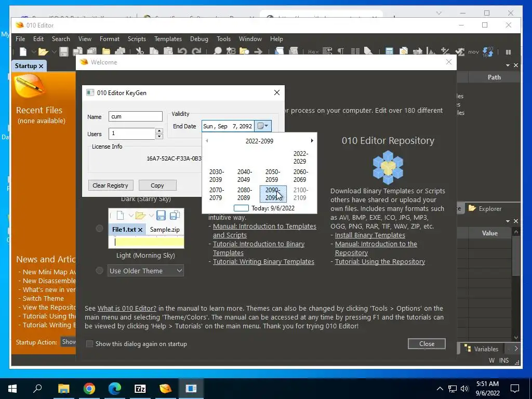Select the 2050-2059 decade in calendar
Viewport: 532px width, 399px height.
273,176
